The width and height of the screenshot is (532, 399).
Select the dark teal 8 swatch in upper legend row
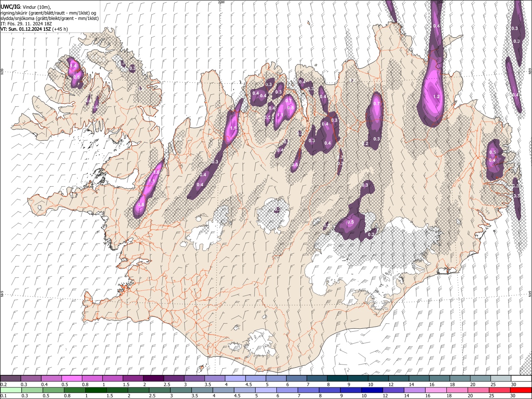click(x=337, y=379)
